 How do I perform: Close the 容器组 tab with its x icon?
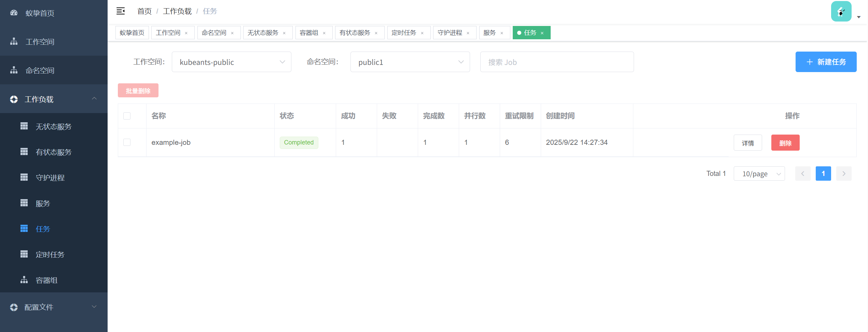[324, 33]
